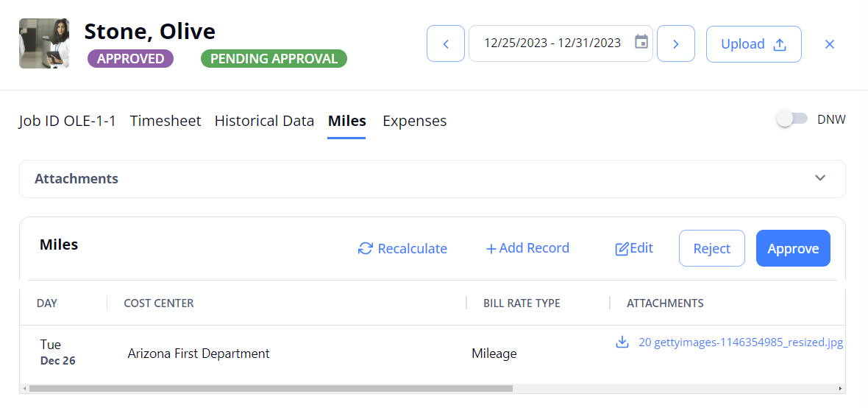This screenshot has height=408, width=868.
Task: Select the Job ID OLE-1-1 tab
Action: coord(68,121)
